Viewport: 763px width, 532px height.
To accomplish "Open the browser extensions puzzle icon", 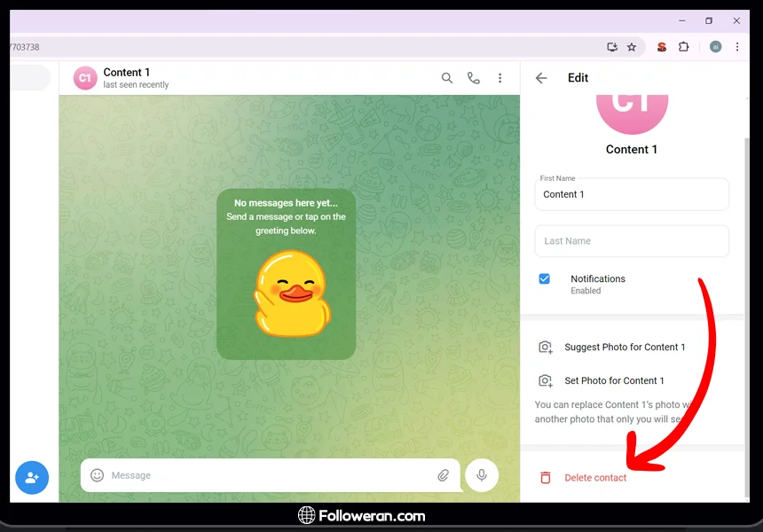I will click(x=683, y=47).
